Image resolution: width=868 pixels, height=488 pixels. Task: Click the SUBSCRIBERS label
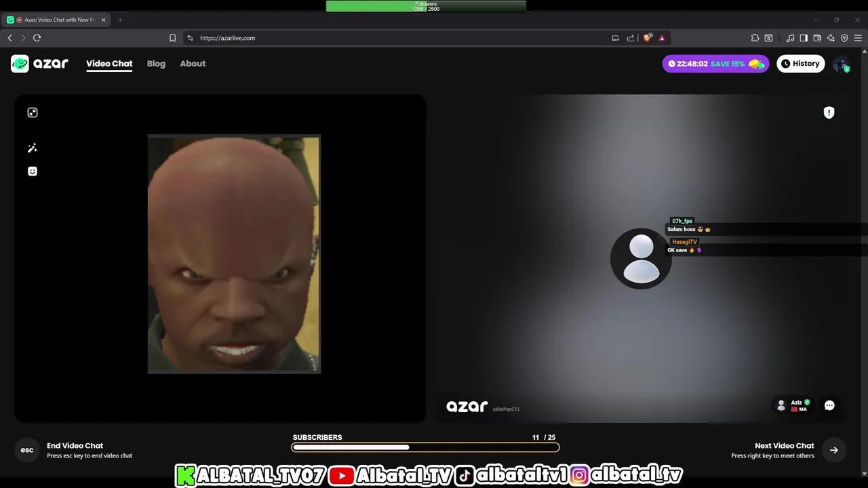coord(317,437)
